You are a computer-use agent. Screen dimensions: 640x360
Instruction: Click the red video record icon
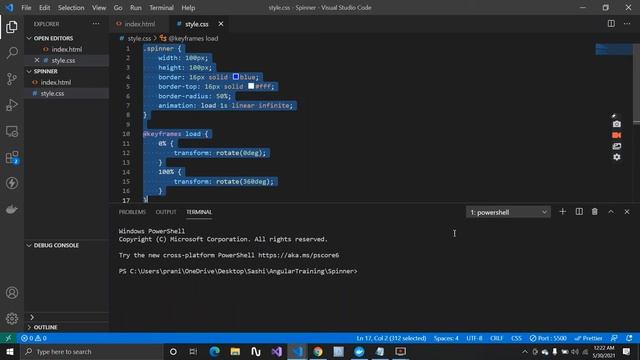pos(616,135)
